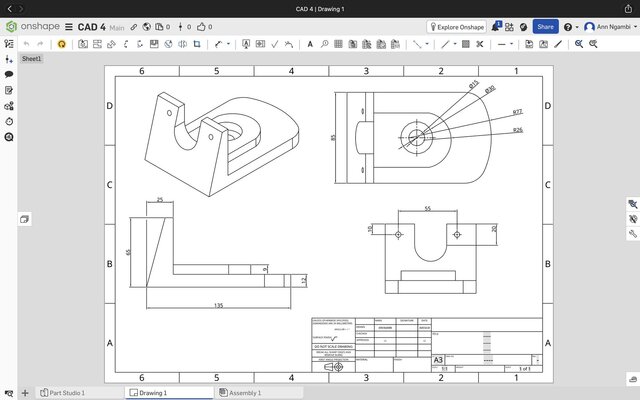Expand the line tool dropdown arrow

pos(455,44)
